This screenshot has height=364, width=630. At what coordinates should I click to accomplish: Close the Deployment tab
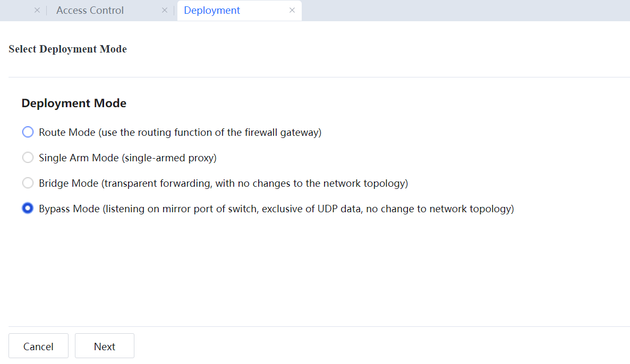[292, 11]
